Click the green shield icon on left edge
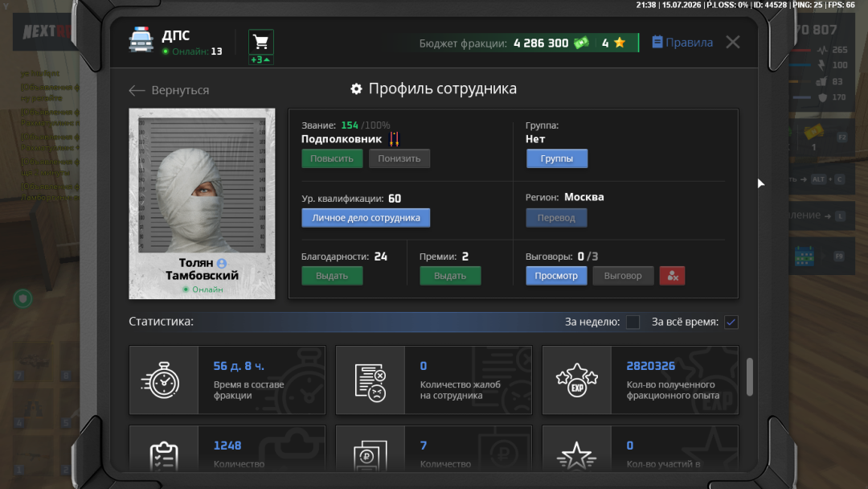This screenshot has width=868, height=489. coord(23,299)
